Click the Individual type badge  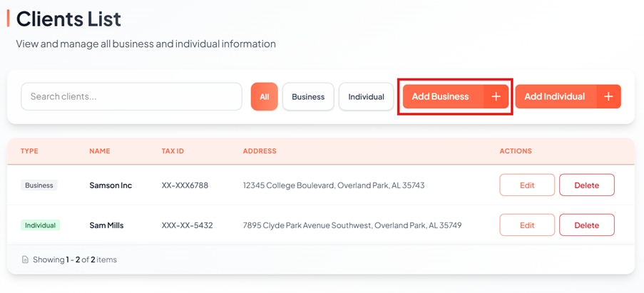tap(40, 225)
